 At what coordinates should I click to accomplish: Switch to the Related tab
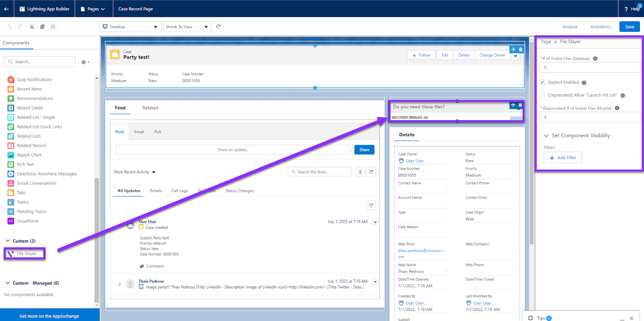point(150,108)
